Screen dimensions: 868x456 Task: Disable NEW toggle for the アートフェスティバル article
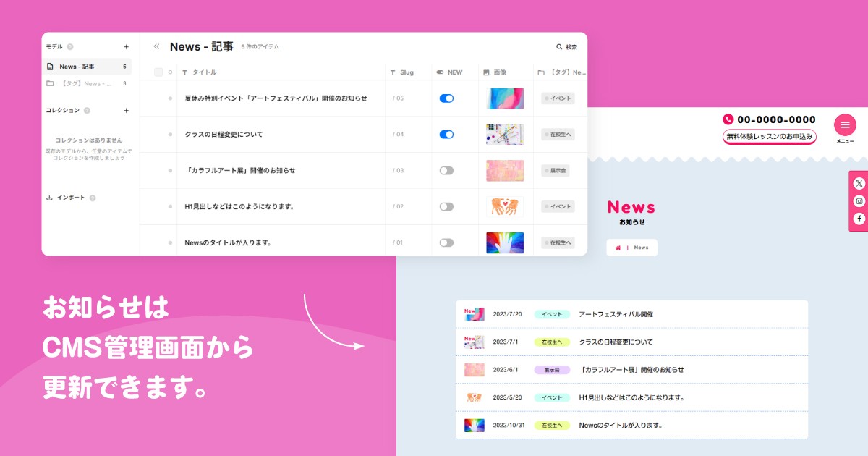point(447,98)
